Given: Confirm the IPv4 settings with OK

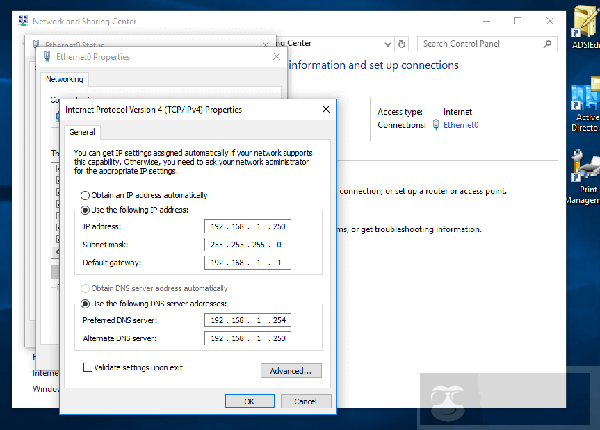Looking at the screenshot, I should [x=250, y=400].
